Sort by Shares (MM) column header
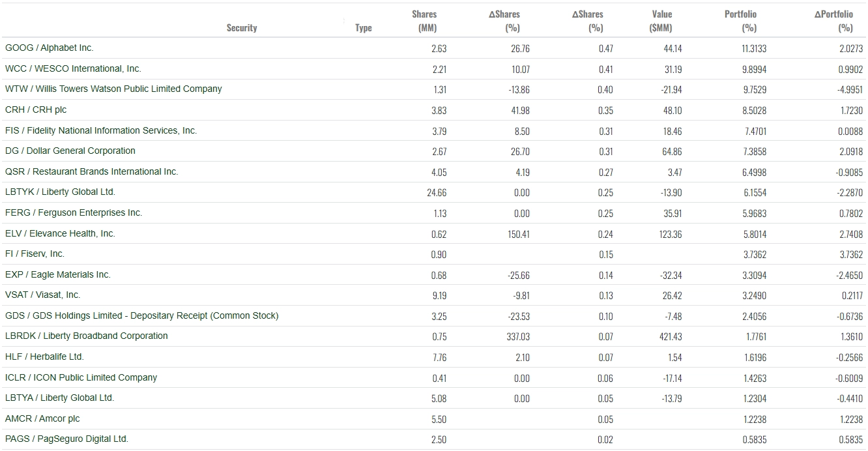 coord(424,21)
